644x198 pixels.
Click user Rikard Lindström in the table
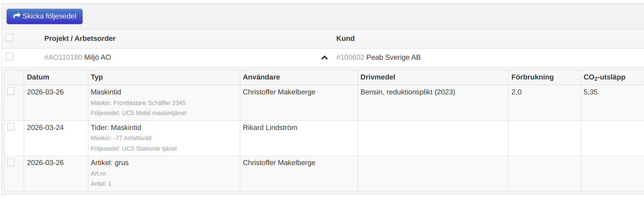270,128
